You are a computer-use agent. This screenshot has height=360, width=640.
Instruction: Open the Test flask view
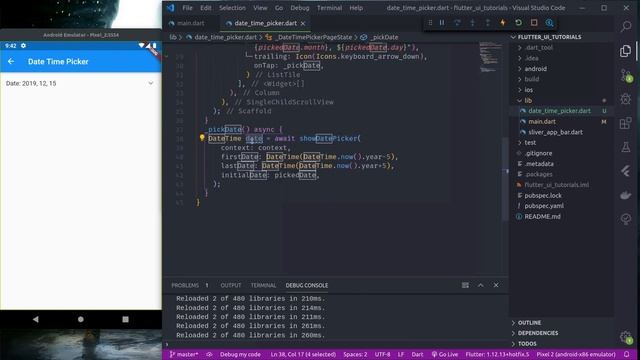coord(626,147)
